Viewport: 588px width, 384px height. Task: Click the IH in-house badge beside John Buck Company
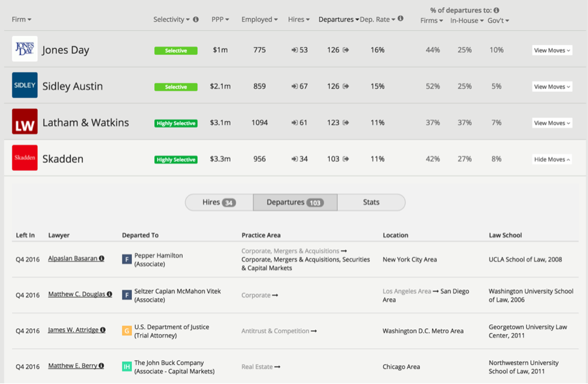pos(127,366)
